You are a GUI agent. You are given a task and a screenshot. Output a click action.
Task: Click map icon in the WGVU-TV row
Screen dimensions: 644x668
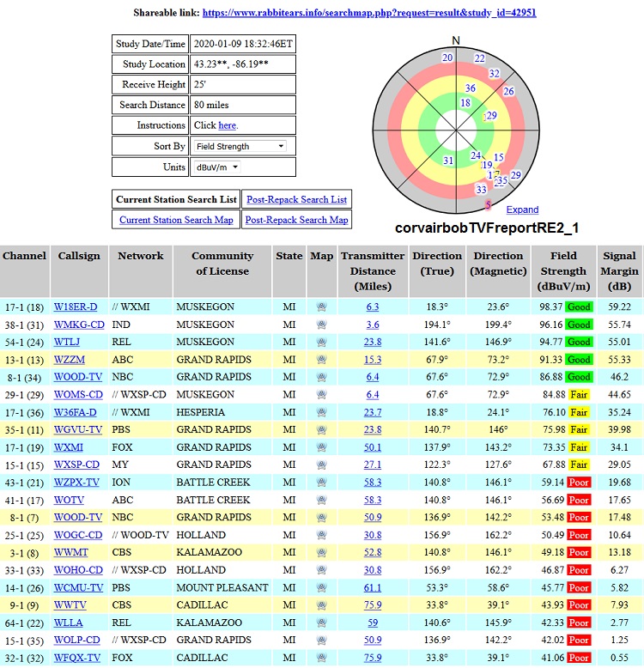[x=322, y=430]
